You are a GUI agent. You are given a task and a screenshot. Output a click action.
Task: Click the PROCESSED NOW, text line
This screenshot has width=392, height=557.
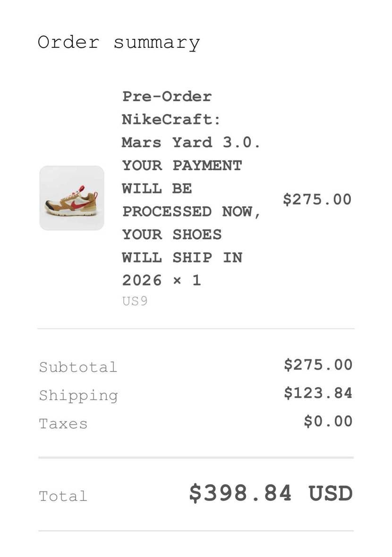pos(192,212)
